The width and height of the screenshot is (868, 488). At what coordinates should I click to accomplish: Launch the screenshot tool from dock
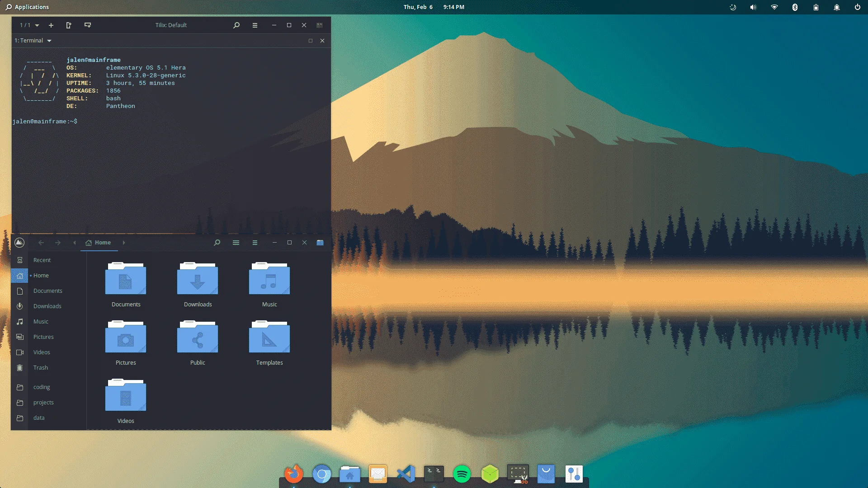518,474
